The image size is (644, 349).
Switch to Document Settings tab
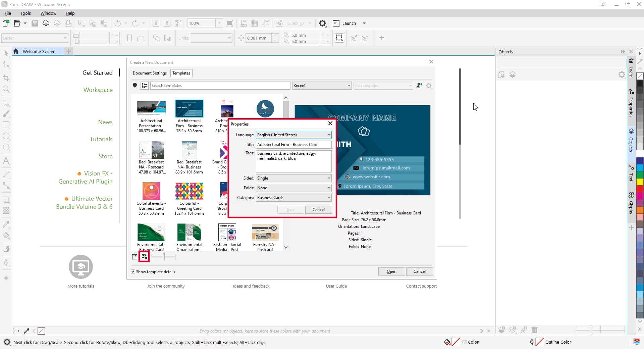pyautogui.click(x=150, y=73)
